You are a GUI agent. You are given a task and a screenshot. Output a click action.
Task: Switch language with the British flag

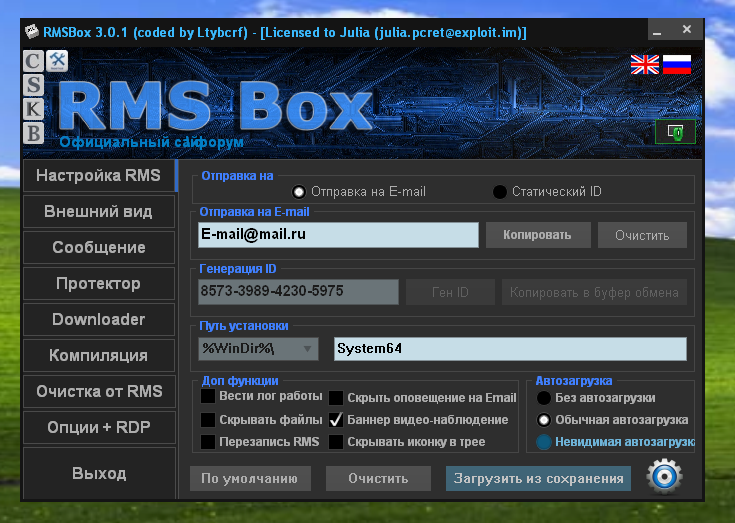click(644, 65)
